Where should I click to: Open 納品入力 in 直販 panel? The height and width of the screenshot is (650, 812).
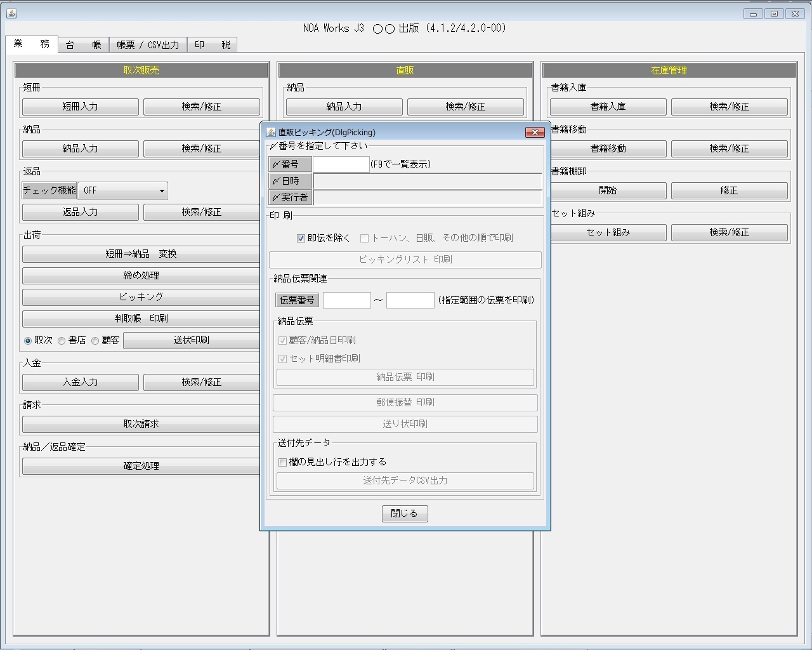click(x=344, y=107)
